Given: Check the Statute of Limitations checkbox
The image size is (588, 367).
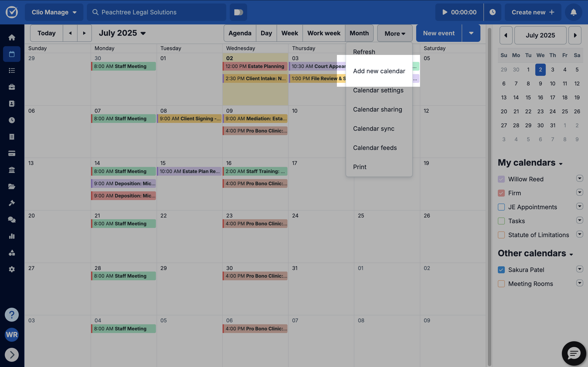Looking at the screenshot, I should point(501,235).
